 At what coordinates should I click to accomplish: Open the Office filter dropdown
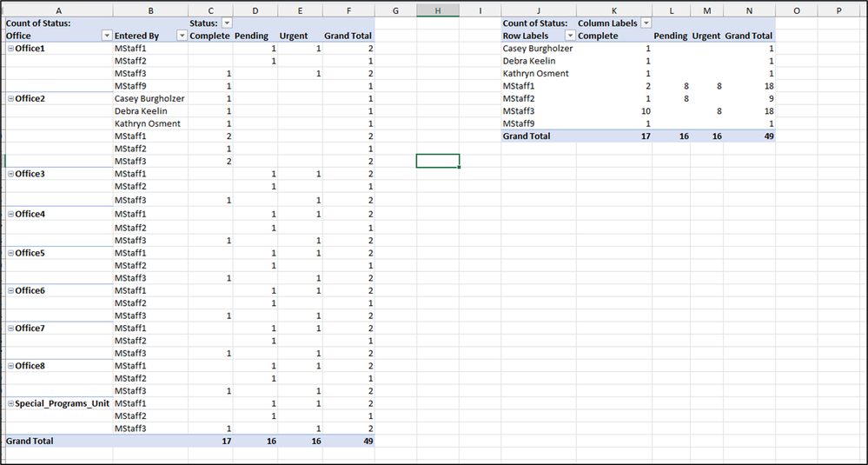click(107, 36)
